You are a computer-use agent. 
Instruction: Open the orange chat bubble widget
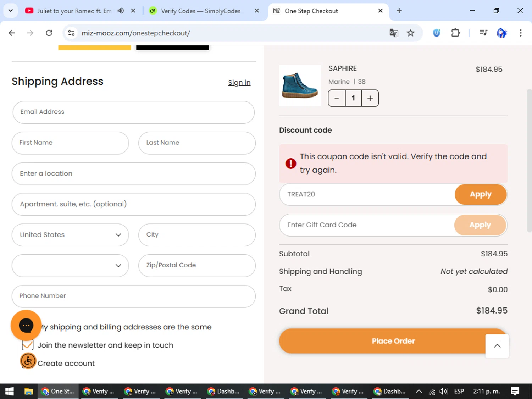tap(26, 325)
